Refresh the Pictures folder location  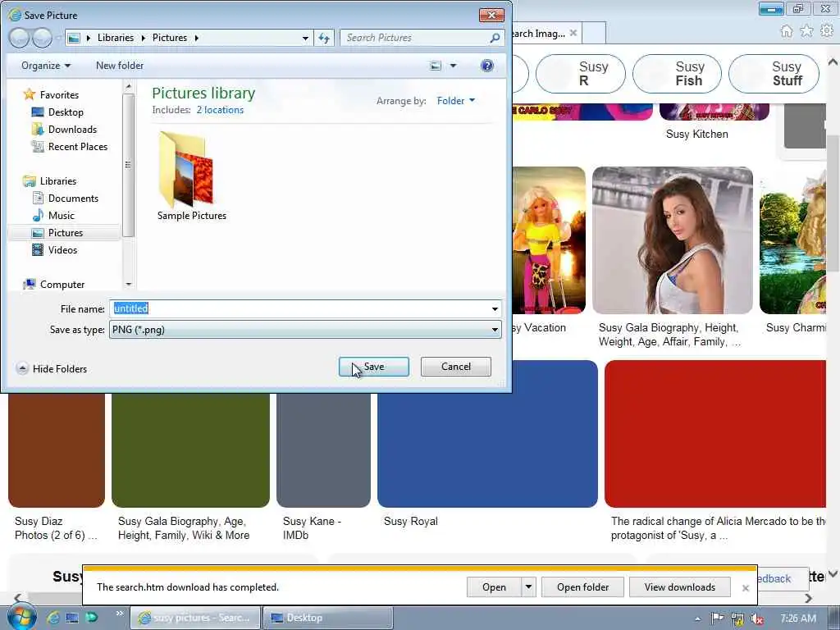[324, 38]
